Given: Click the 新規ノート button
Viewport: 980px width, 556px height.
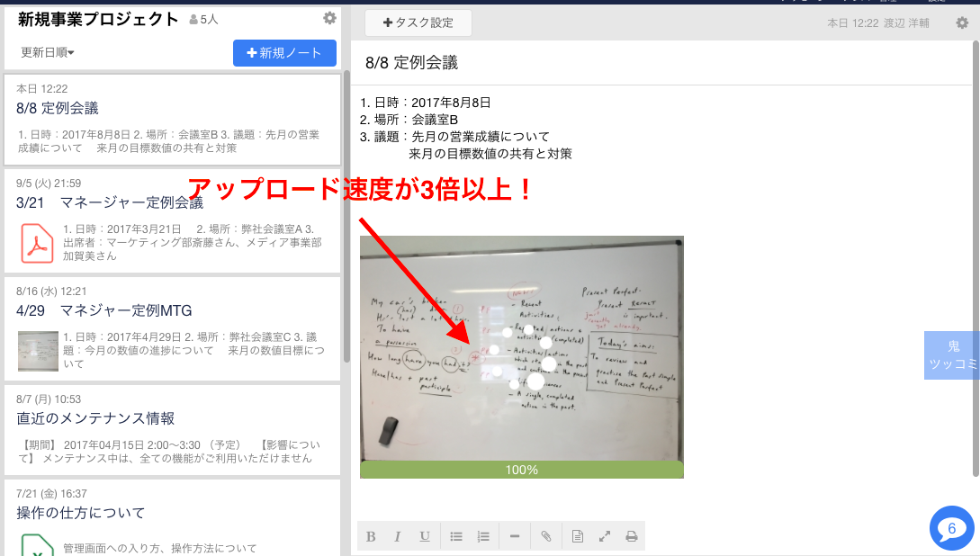Looking at the screenshot, I should pyautogui.click(x=284, y=53).
